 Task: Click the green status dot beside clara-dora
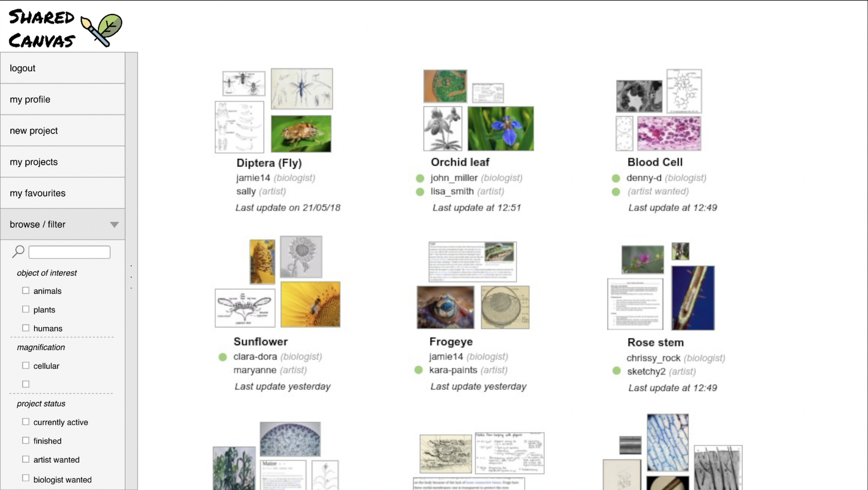click(222, 357)
